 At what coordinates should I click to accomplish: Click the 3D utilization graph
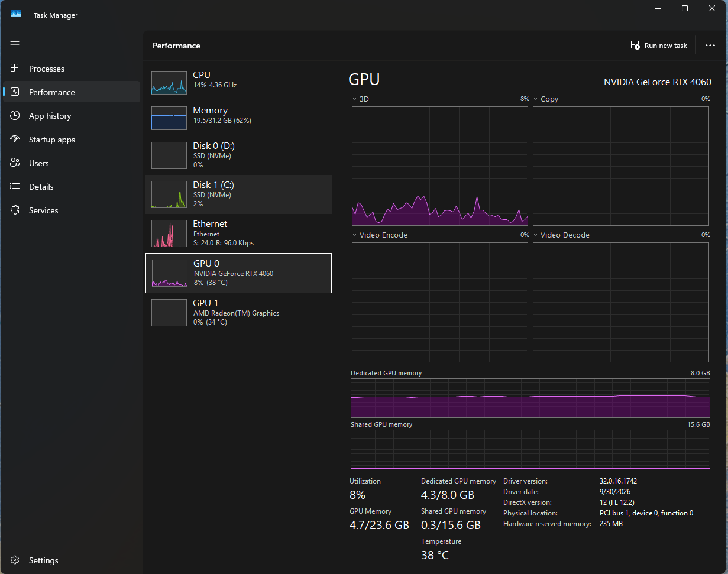pos(440,166)
